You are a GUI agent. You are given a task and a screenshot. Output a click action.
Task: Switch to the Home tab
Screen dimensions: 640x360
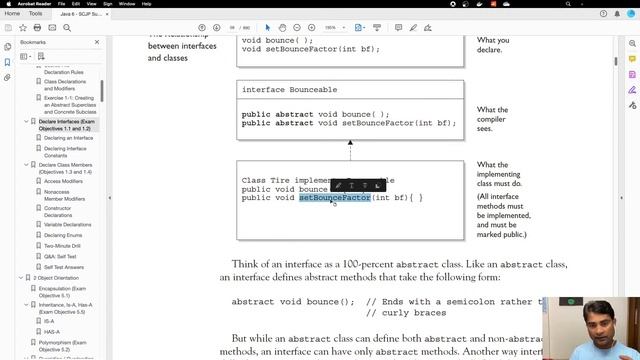click(12, 13)
